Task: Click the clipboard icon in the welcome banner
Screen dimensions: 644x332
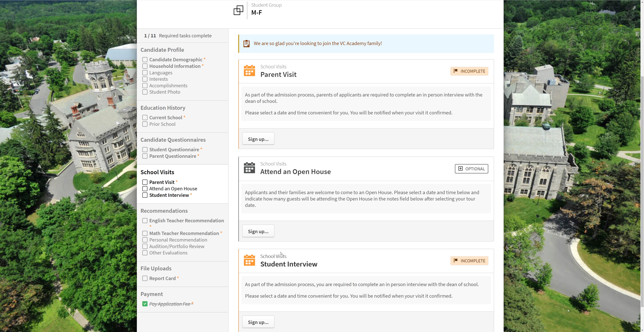Action: click(246, 43)
